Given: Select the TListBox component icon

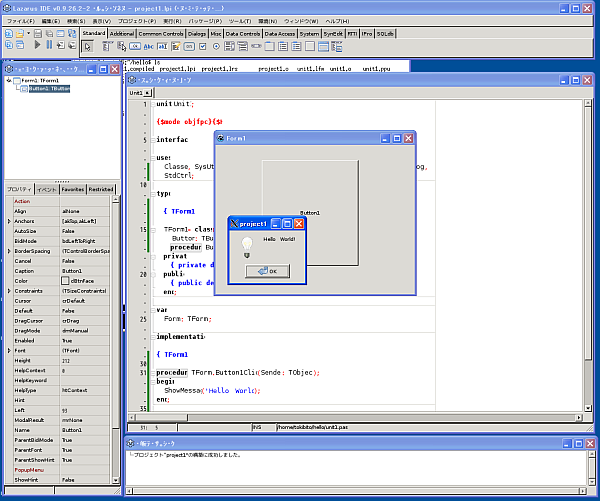Looking at the screenshot, I should pyautogui.click(x=230, y=47).
